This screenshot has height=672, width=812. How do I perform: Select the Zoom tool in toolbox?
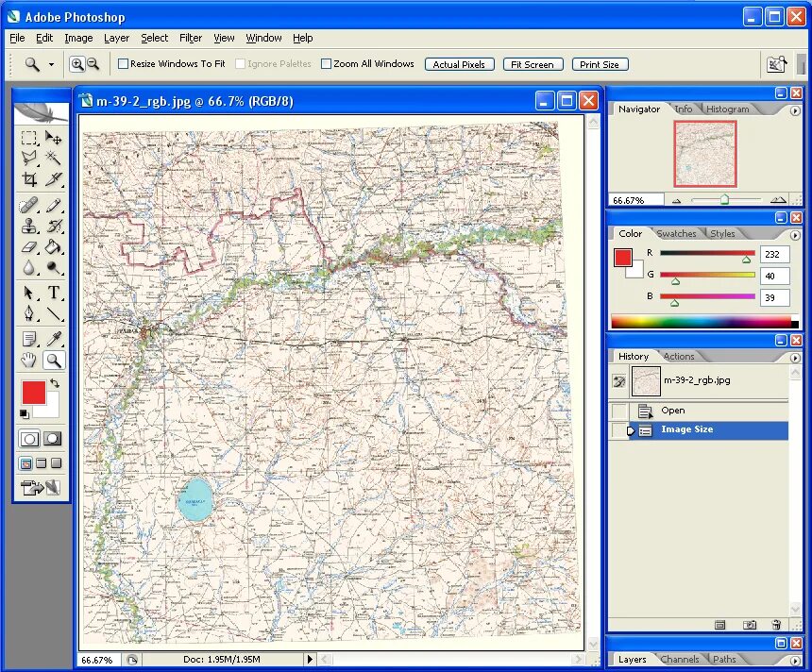pos(53,361)
